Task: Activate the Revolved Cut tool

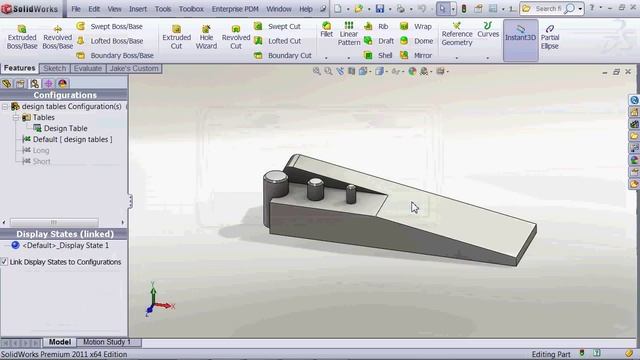Action: 236,37
